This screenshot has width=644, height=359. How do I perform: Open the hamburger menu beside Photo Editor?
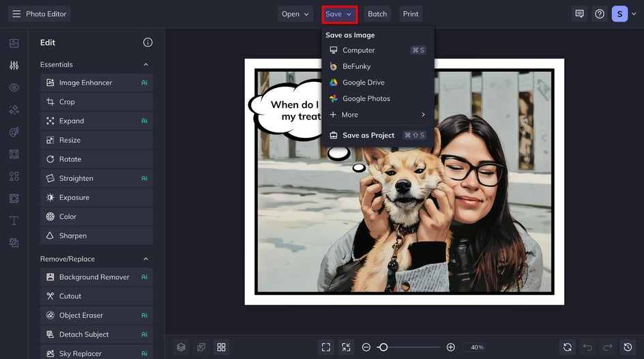(x=16, y=14)
